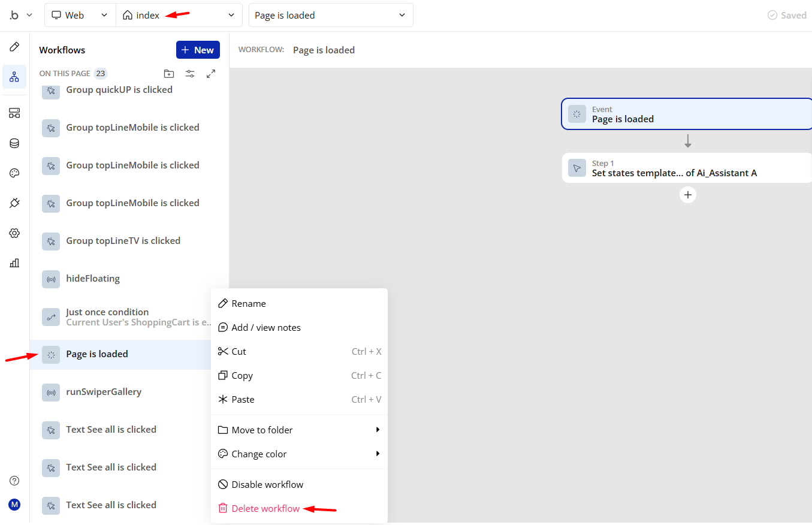Open the Settings gear icon
This screenshot has height=525, width=812.
[14, 233]
